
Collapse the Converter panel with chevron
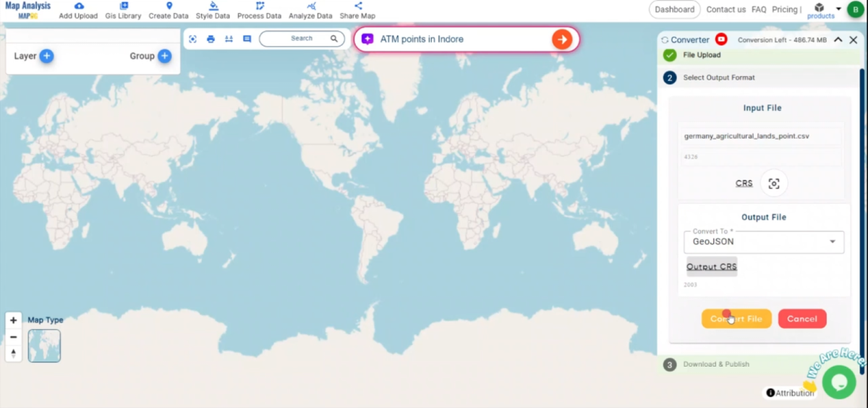838,40
